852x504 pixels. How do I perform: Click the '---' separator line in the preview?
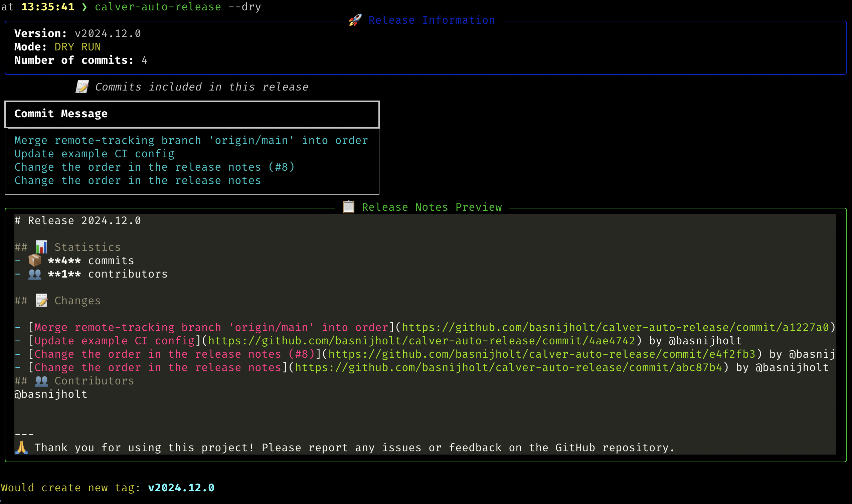click(24, 434)
